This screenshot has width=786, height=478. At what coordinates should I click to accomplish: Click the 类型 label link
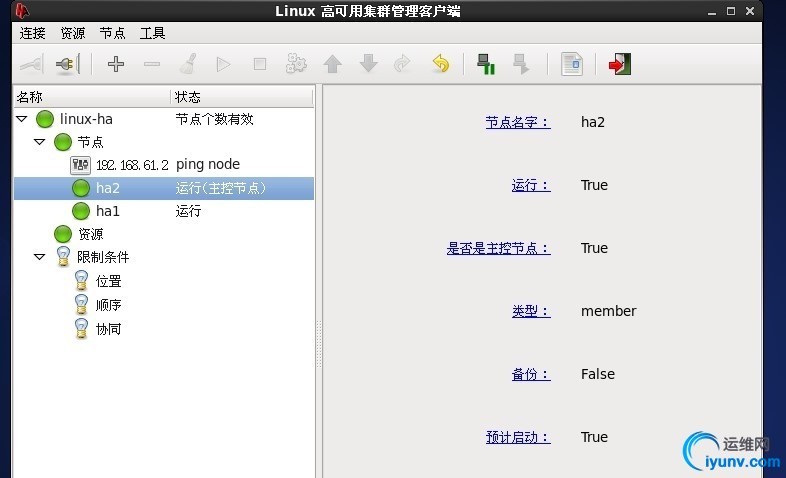(531, 311)
